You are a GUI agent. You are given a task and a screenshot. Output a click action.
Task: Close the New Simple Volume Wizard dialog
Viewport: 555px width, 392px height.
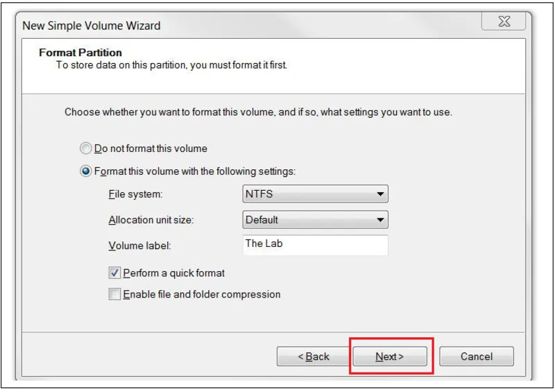tap(504, 22)
